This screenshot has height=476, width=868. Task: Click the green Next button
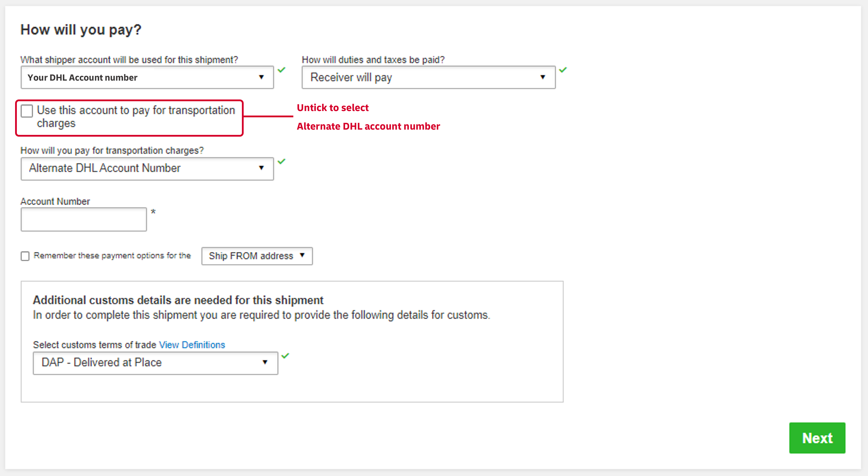coord(817,438)
